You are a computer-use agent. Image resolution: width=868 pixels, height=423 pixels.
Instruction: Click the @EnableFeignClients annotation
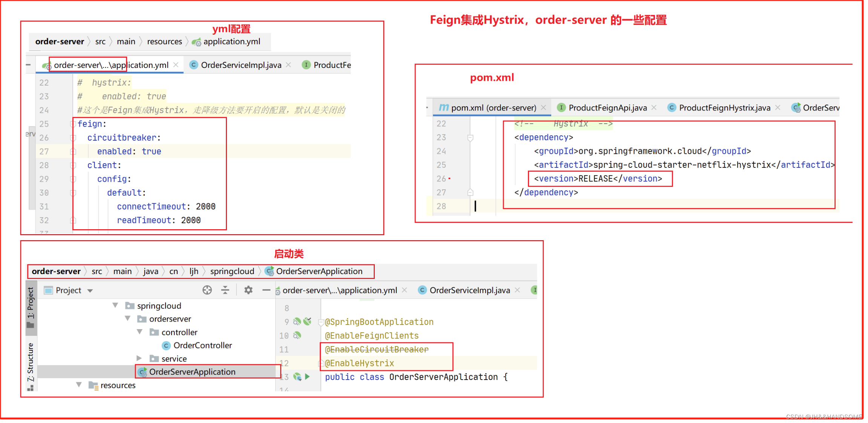click(372, 336)
